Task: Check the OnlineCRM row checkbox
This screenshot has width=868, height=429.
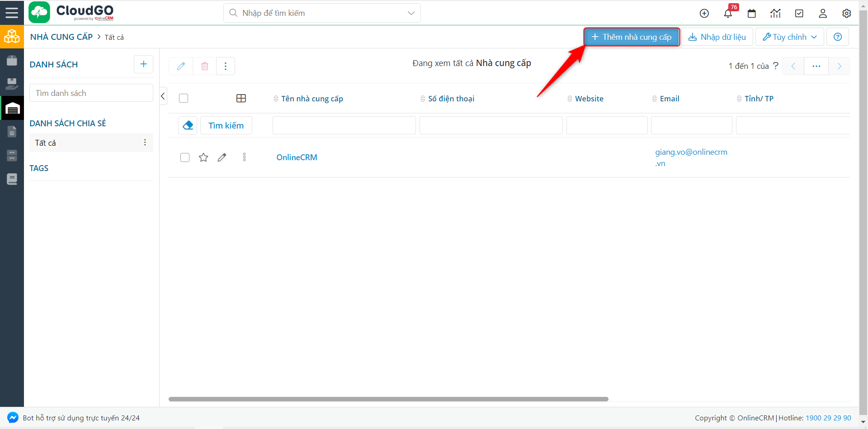Action: [185, 157]
